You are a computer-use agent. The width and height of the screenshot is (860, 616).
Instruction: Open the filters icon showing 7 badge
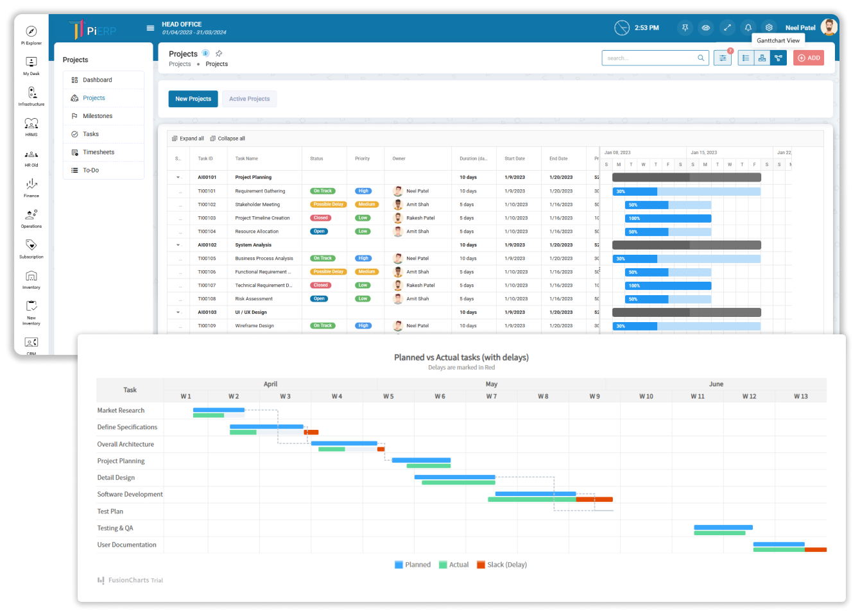pyautogui.click(x=723, y=58)
